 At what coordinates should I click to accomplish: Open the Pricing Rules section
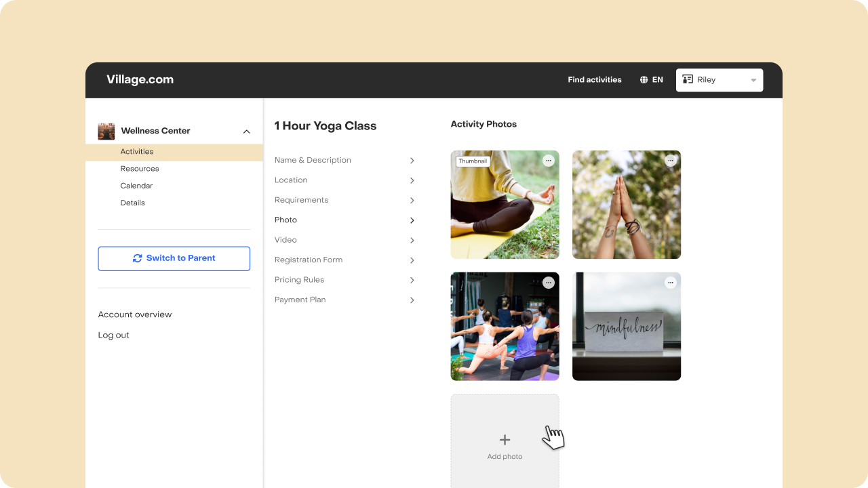[x=345, y=280]
